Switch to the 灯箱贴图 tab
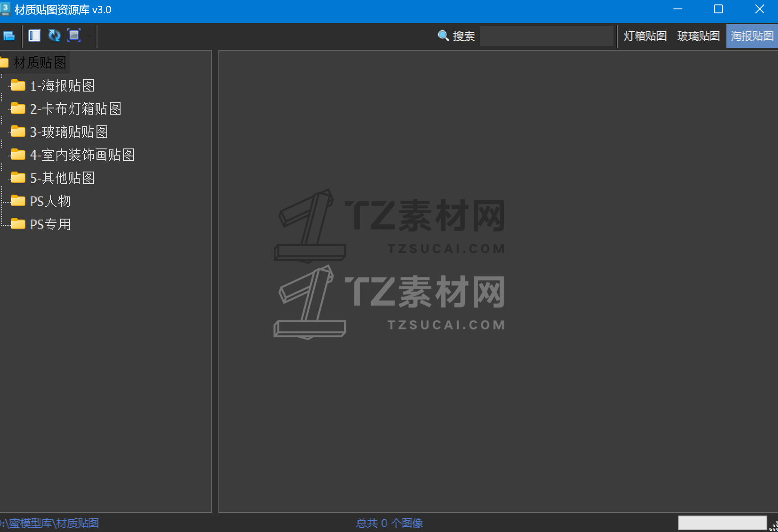This screenshot has height=532, width=778. (x=645, y=36)
